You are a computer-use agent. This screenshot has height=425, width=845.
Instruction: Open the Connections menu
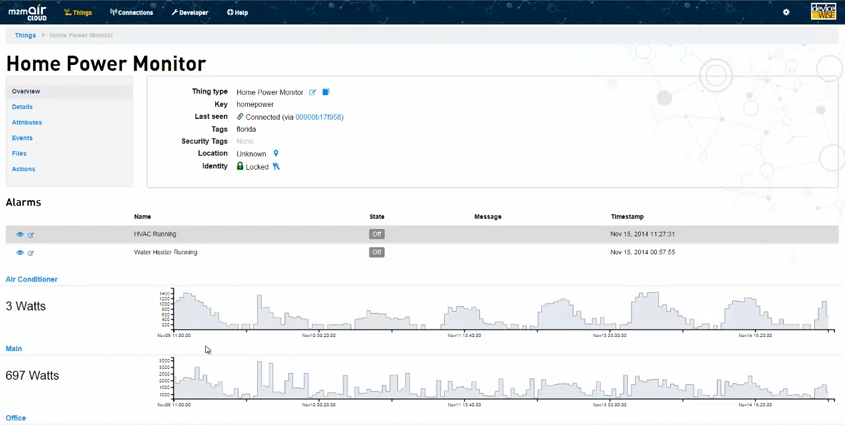click(x=132, y=13)
